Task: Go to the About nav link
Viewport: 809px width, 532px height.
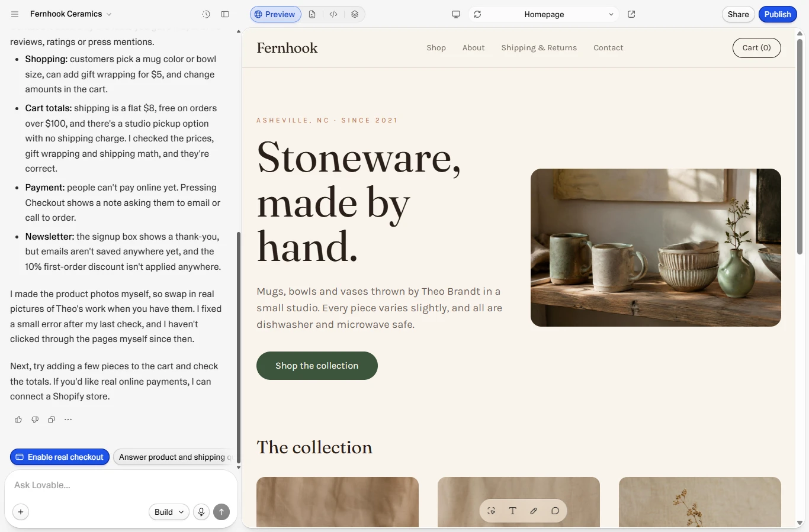Action: 473,48
